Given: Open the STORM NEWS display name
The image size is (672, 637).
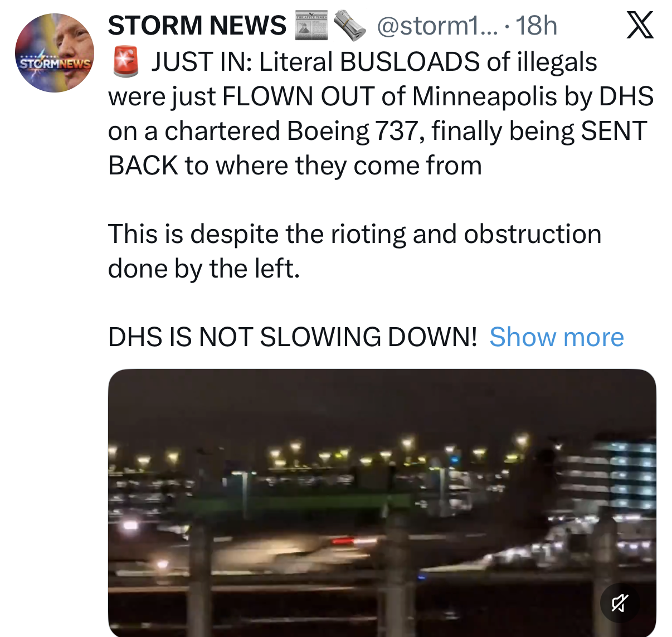Looking at the screenshot, I should click(x=197, y=26).
